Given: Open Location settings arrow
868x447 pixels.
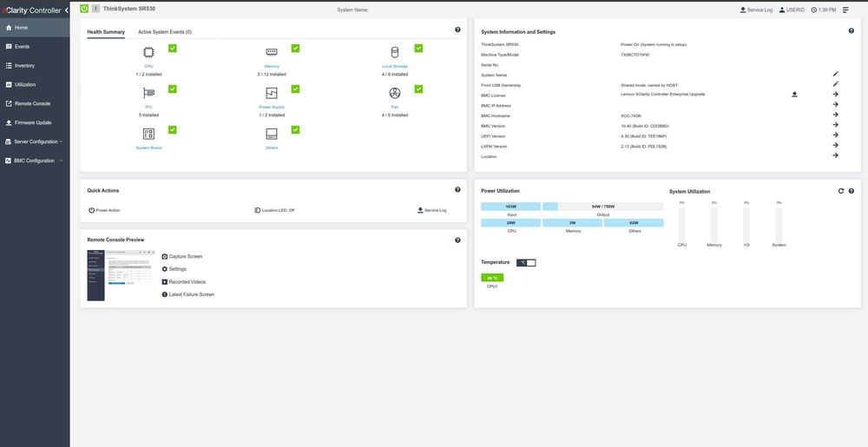Looking at the screenshot, I should tap(835, 155).
